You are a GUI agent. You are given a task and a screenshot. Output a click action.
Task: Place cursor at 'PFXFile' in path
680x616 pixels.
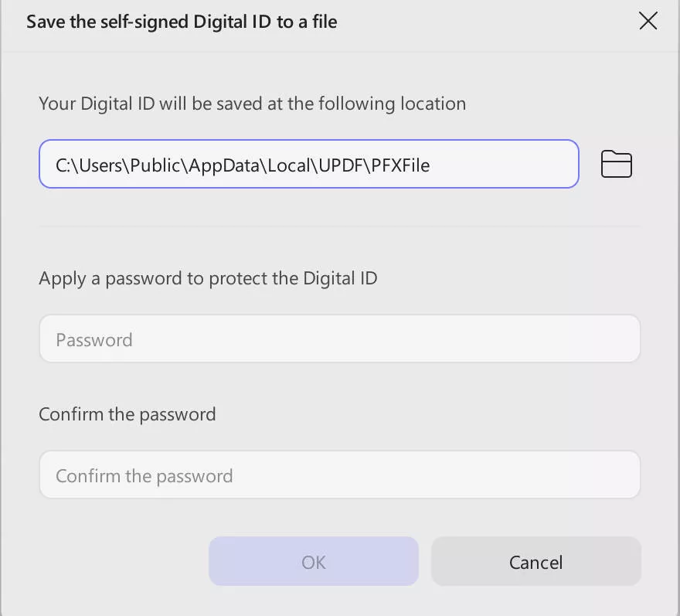point(401,164)
